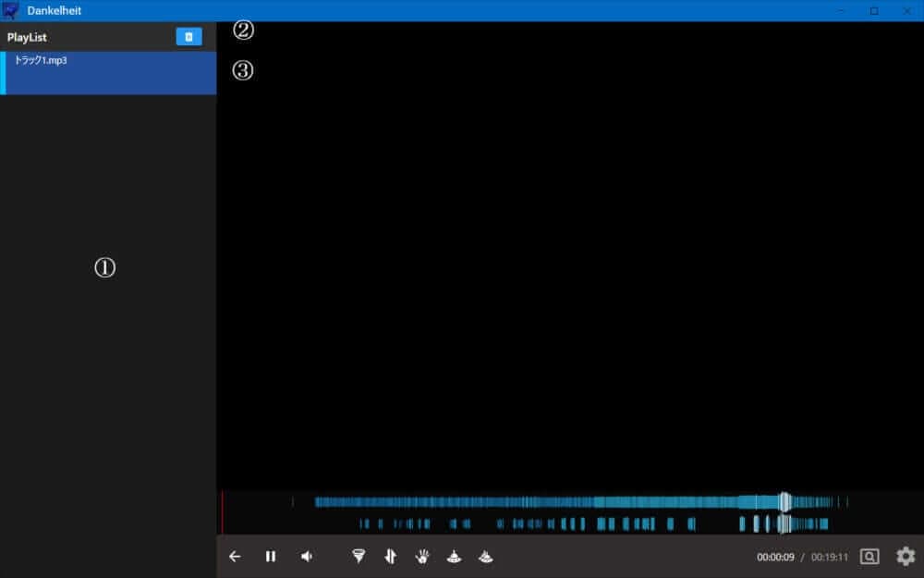924x578 pixels.
Task: Click the total duration 00:19:11 label
Action: coord(830,558)
